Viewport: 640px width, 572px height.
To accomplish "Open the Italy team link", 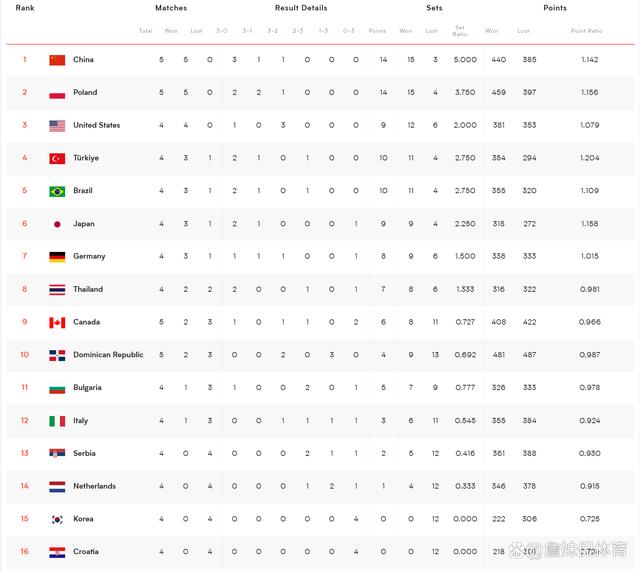I will point(81,421).
